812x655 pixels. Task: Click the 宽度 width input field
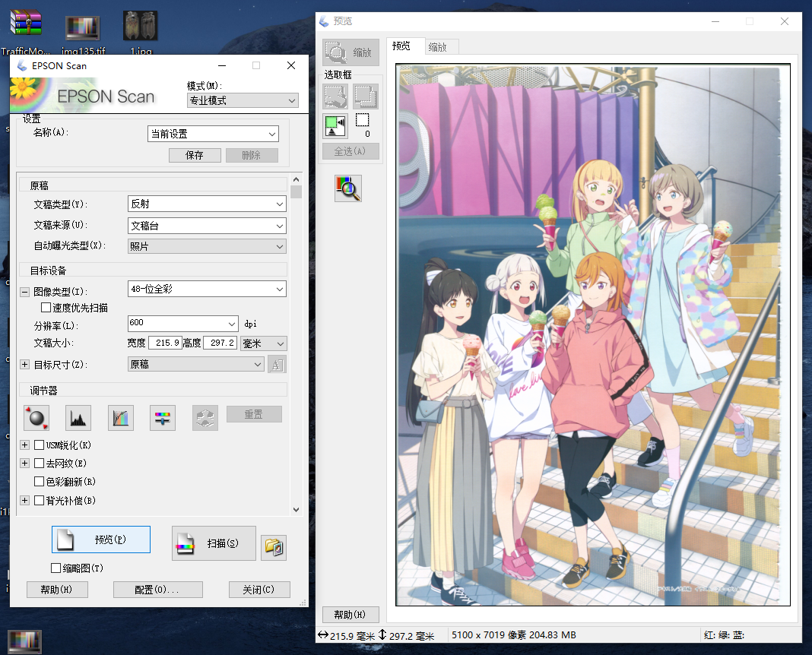[164, 343]
